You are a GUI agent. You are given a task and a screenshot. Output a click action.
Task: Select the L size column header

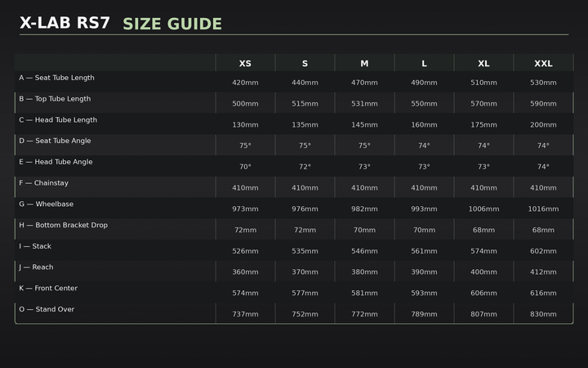pos(424,64)
